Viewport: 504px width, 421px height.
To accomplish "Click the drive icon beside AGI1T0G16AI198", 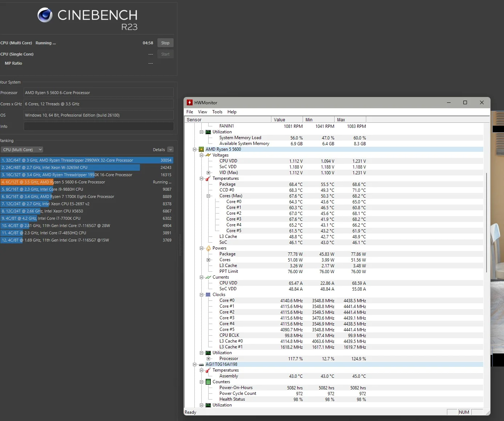I will coord(201,364).
